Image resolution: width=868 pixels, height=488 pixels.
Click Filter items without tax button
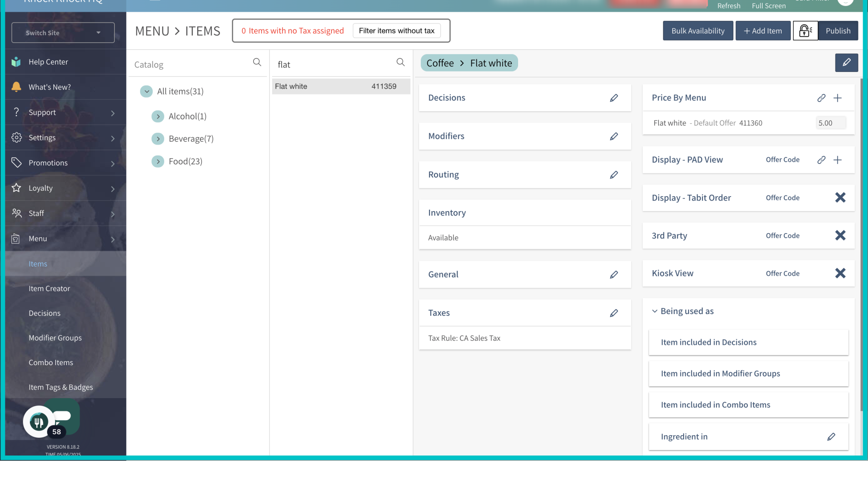(x=396, y=31)
